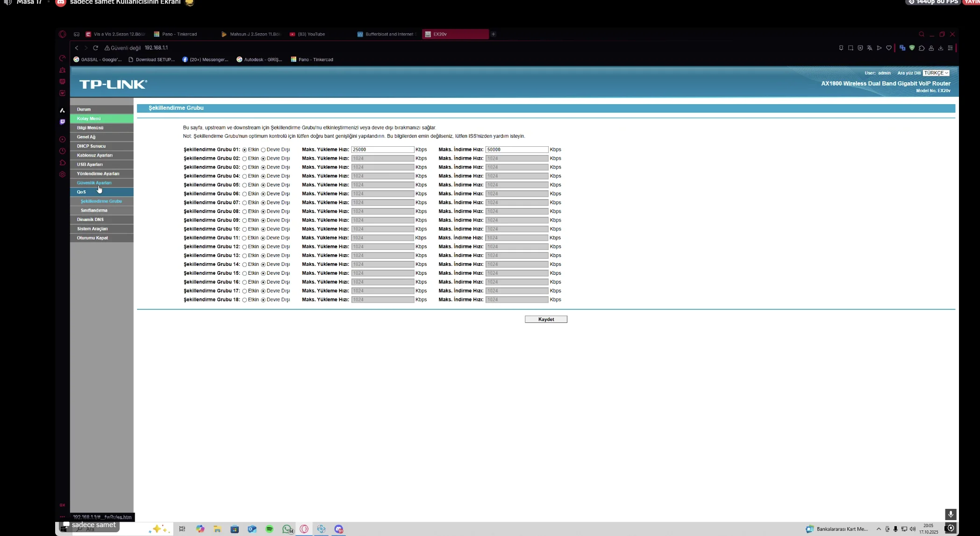Click the green adblock shield icon

coord(912,48)
